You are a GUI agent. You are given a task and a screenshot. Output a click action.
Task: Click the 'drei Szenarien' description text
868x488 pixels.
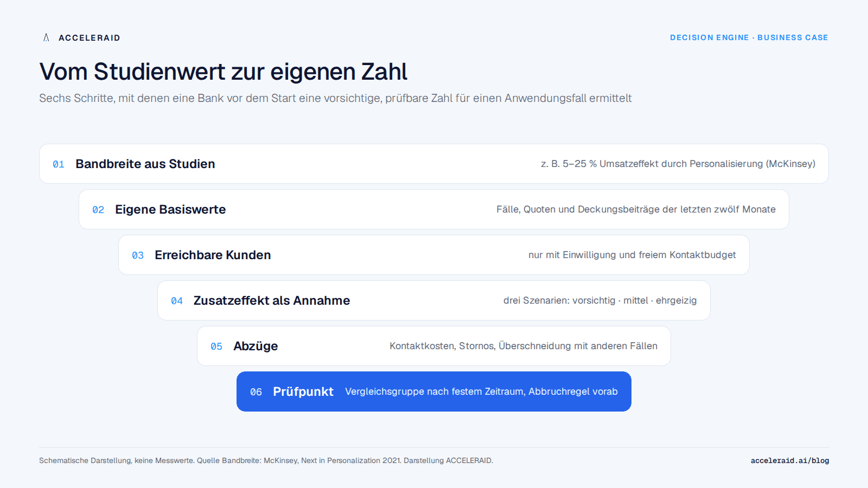(600, 300)
